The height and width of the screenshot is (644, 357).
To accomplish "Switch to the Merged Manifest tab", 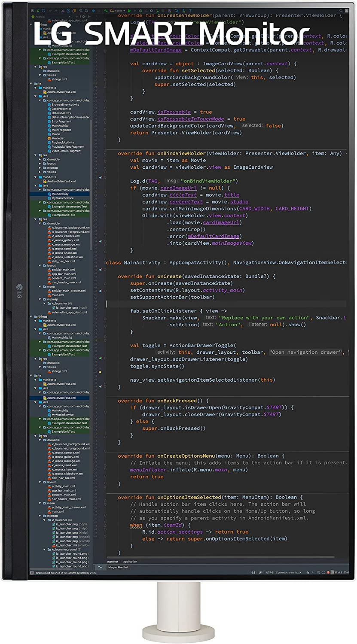I will point(118,567).
